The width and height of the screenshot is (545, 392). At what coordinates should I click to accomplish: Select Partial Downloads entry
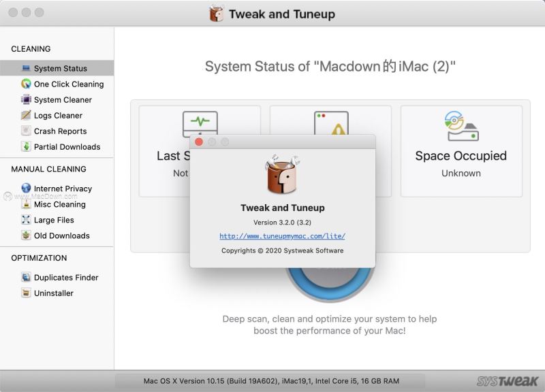click(x=57, y=146)
